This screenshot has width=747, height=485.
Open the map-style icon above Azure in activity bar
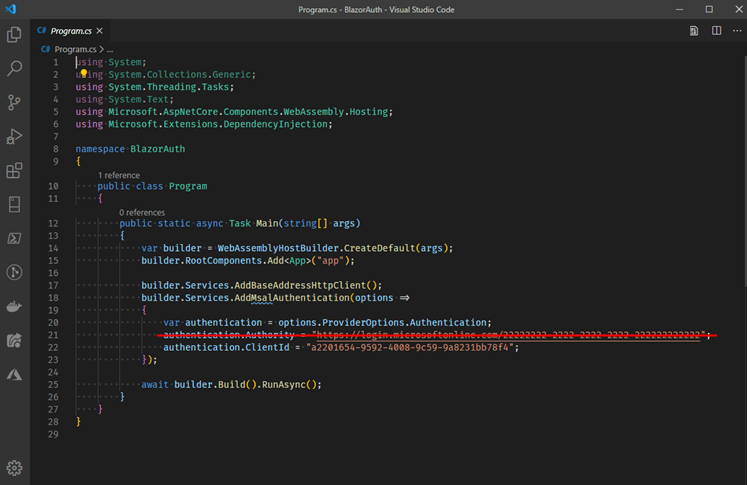[x=14, y=341]
